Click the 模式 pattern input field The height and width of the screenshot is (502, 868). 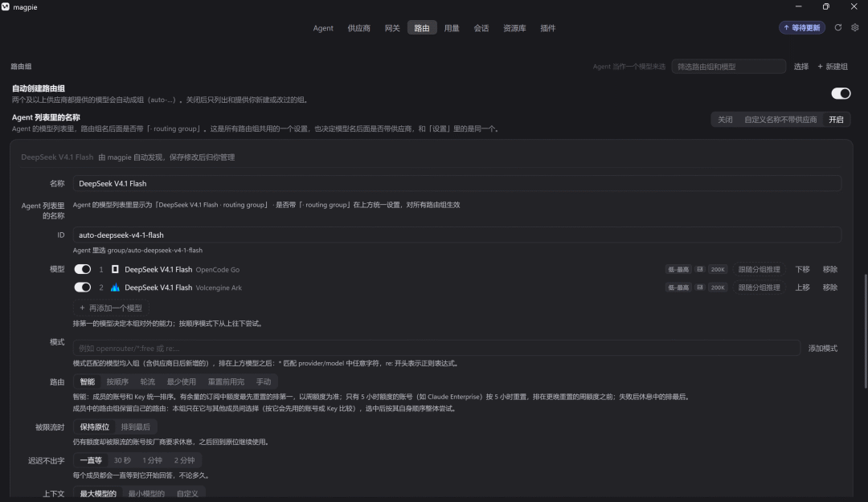[x=436, y=348]
